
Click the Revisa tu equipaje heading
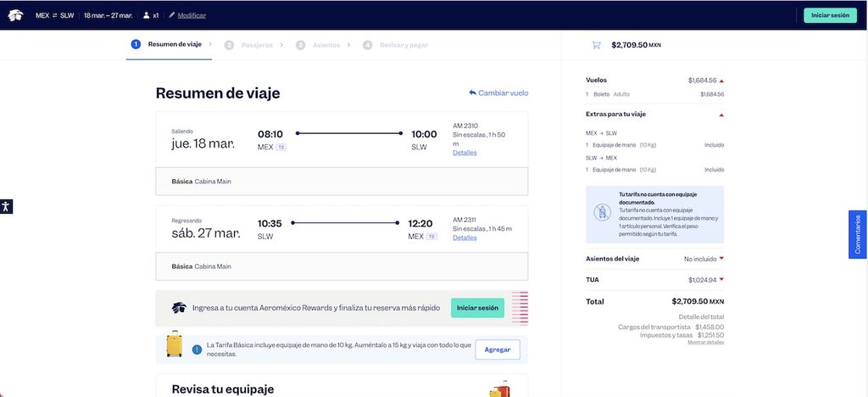pyautogui.click(x=223, y=389)
